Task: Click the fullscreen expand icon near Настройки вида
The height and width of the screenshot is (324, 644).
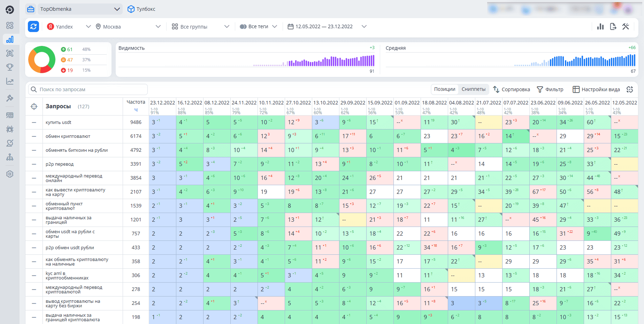Action: point(630,89)
